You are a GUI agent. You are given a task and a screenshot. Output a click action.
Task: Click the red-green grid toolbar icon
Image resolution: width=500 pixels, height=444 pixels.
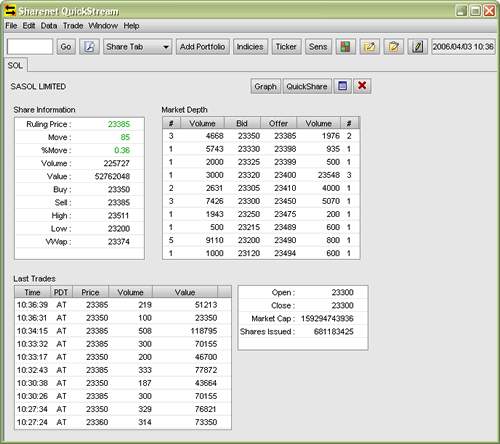[x=346, y=47]
